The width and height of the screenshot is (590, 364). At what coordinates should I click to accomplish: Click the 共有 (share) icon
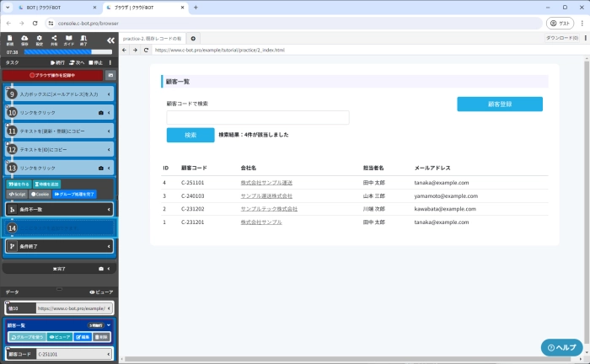(x=55, y=40)
